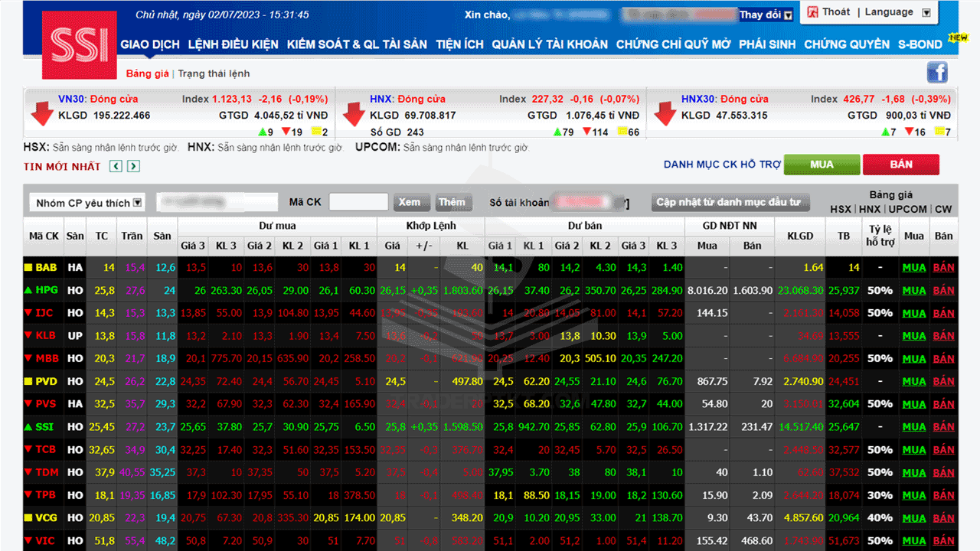
Task: Click the HNX30 red down arrow icon
Action: tap(665, 114)
